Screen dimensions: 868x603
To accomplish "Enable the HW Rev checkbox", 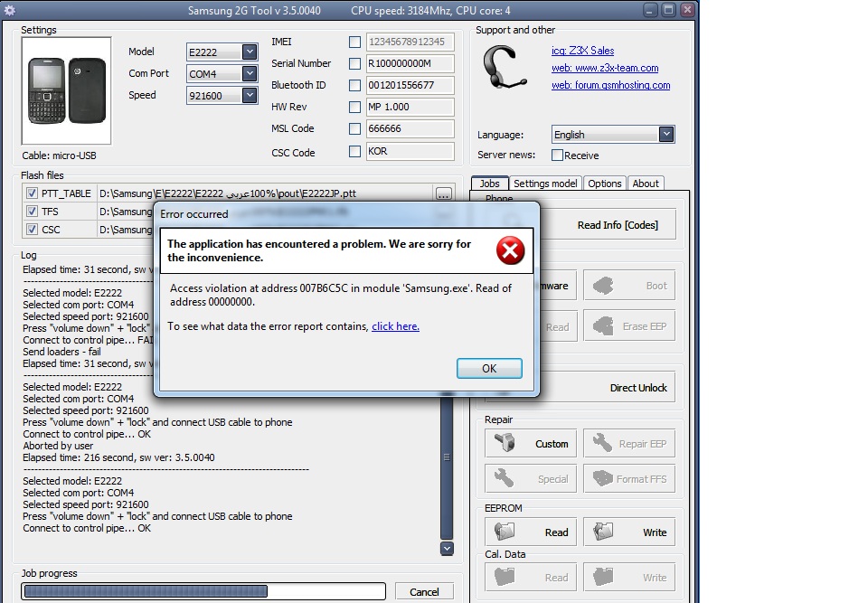I will pyautogui.click(x=354, y=107).
